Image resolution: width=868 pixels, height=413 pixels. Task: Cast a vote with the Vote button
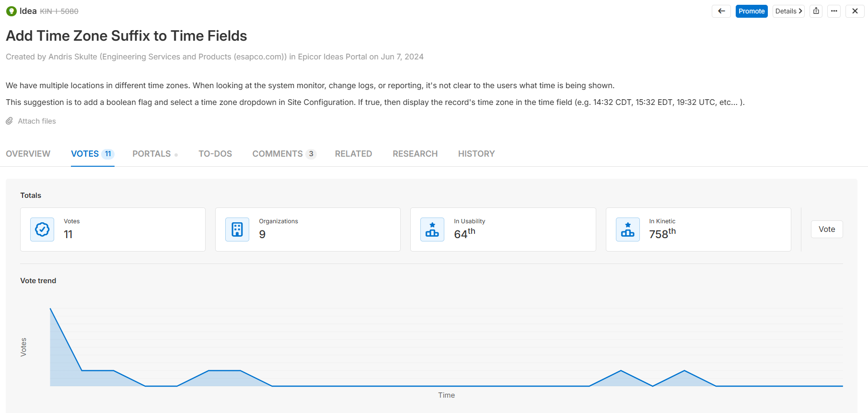point(827,229)
